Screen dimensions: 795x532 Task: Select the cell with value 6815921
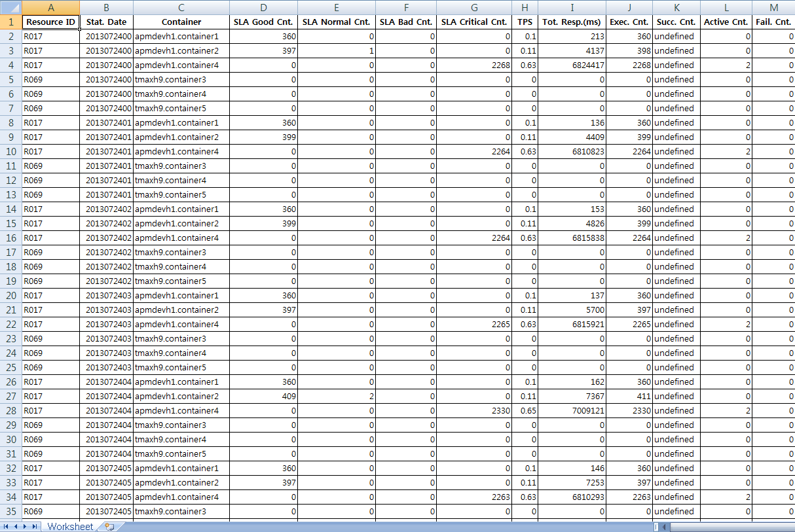click(572, 324)
